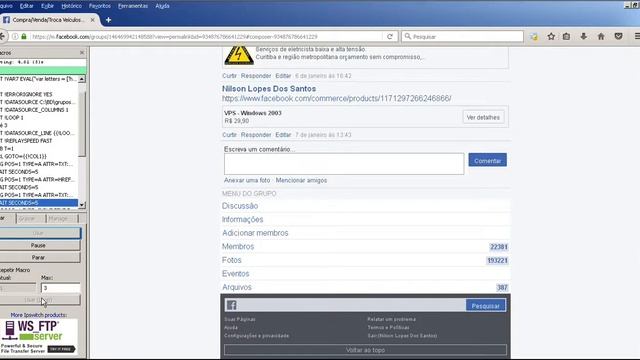Go to the Firefox home page icon

(601, 37)
